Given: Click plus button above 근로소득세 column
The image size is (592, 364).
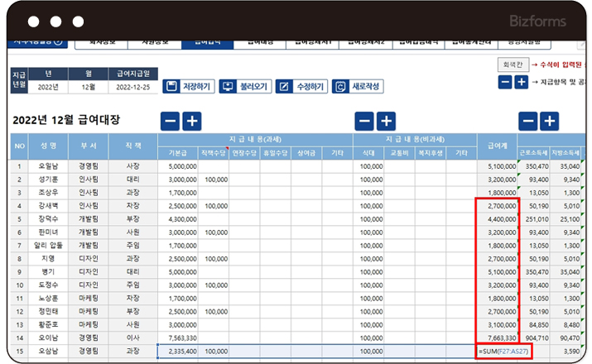Looking at the screenshot, I should [549, 121].
